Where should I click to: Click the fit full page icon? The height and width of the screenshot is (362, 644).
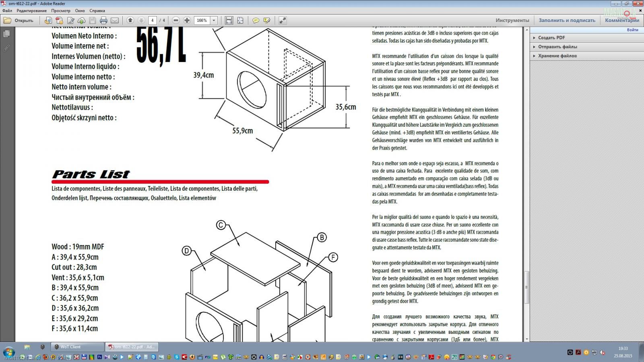click(240, 20)
